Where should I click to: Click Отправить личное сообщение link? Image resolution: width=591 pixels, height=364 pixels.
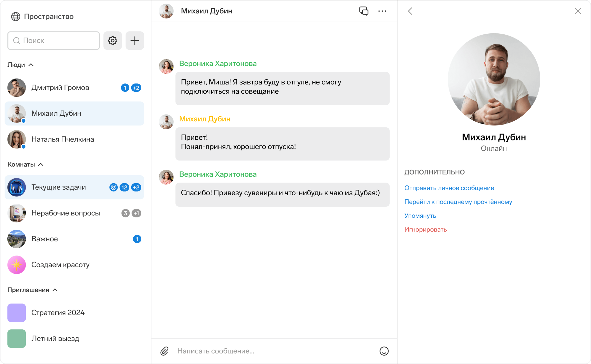tap(449, 188)
